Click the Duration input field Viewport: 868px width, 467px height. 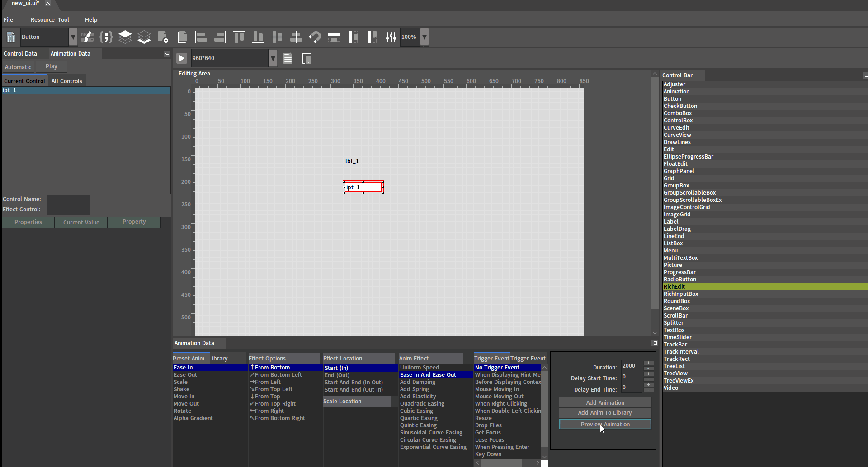point(631,366)
